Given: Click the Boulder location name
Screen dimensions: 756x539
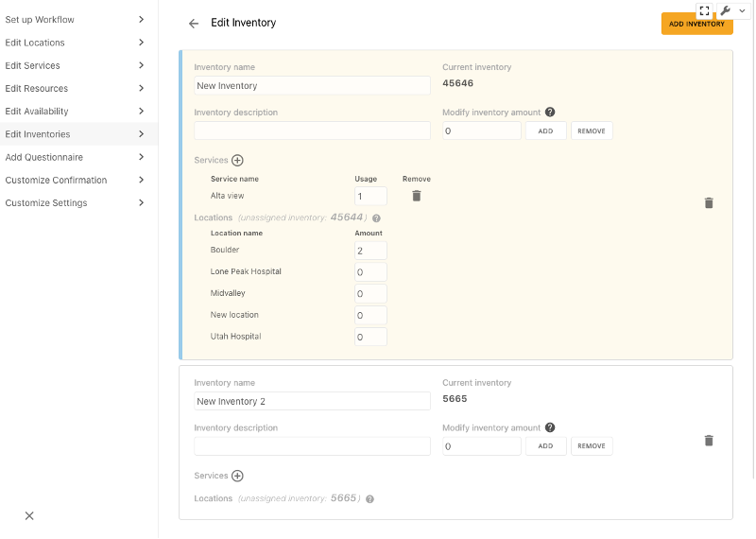Looking at the screenshot, I should [x=225, y=250].
